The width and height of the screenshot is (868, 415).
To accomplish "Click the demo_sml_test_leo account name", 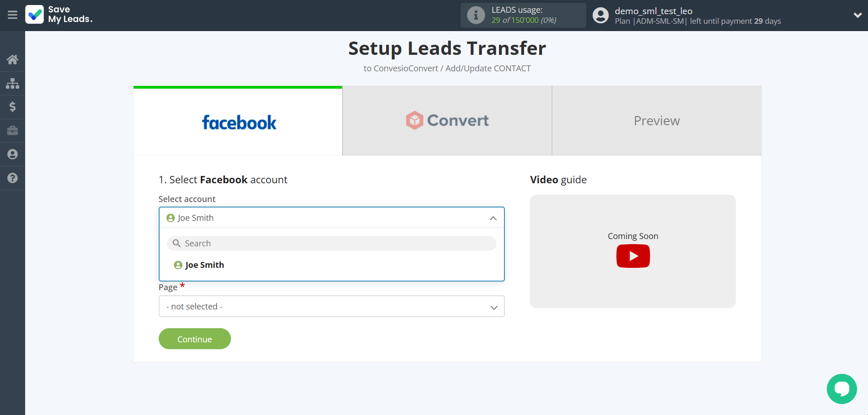I will (x=654, y=11).
